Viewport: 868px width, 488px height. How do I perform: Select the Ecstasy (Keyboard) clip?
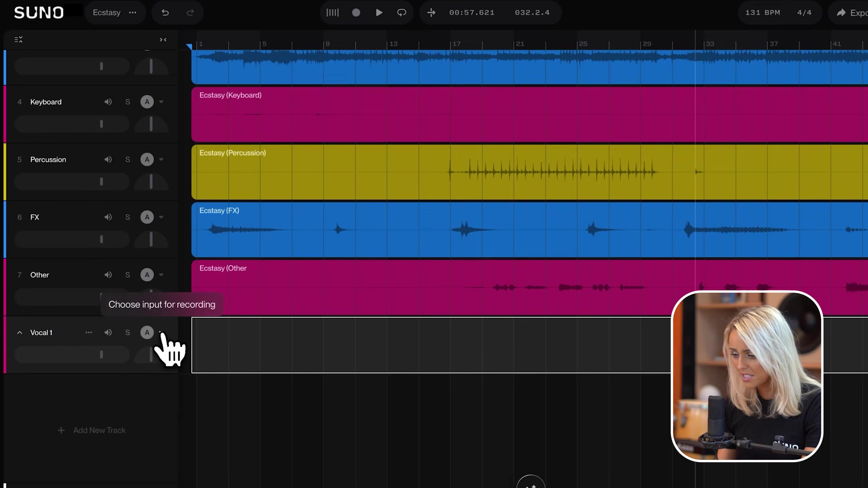coord(529,114)
